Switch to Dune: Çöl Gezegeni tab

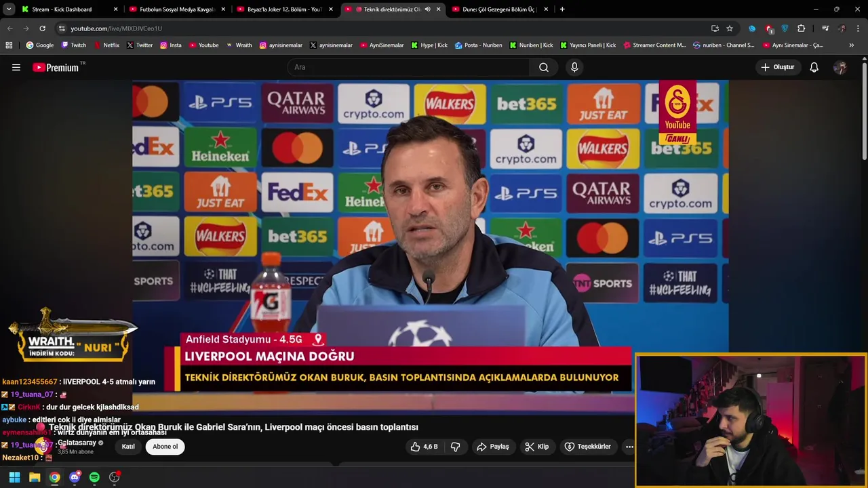(x=498, y=9)
